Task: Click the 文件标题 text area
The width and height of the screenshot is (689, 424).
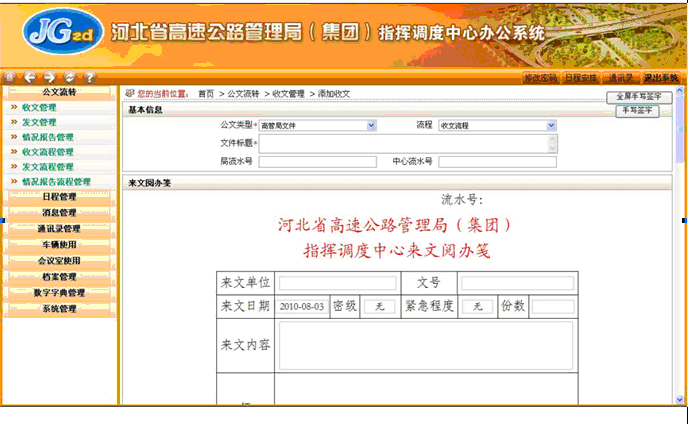Action: click(x=403, y=144)
